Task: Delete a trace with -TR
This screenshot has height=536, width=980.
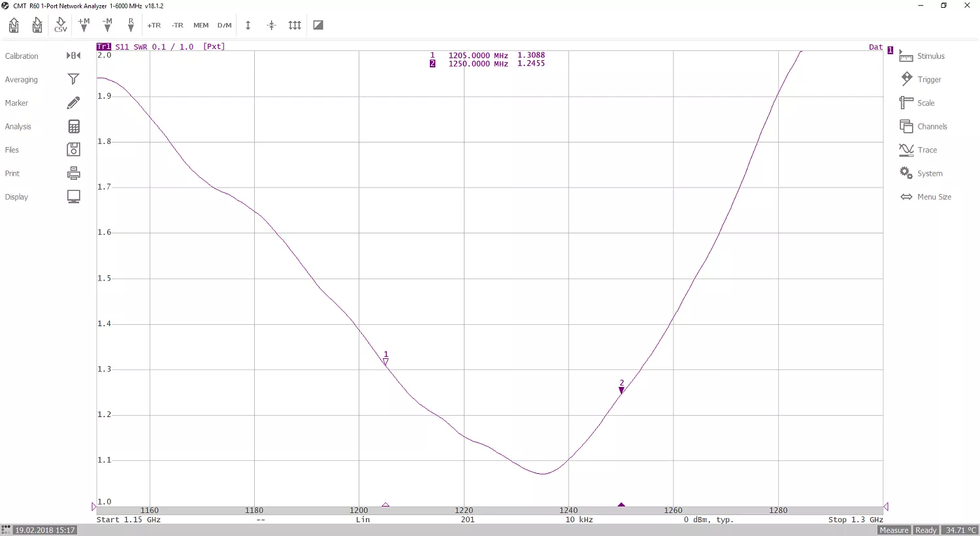Action: coord(177,25)
